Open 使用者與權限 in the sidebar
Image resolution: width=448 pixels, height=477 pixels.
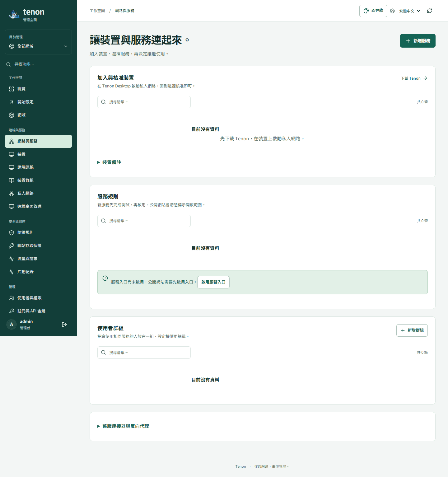tap(38, 298)
